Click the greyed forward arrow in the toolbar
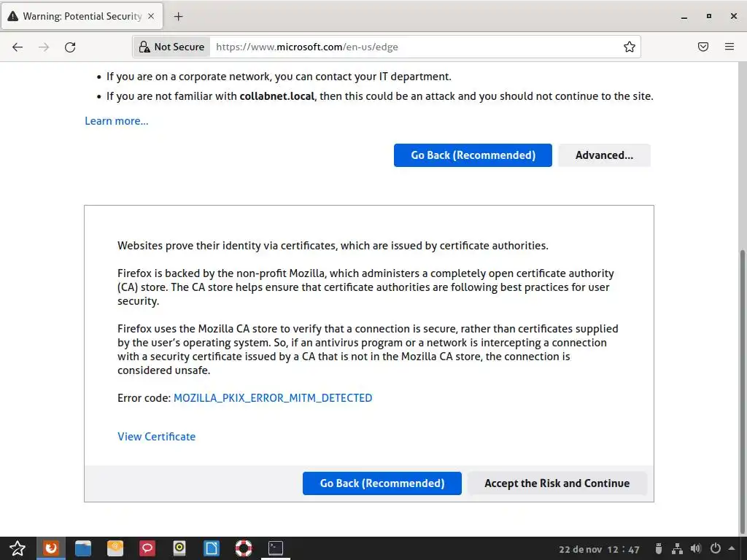Image resolution: width=747 pixels, height=560 pixels. pyautogui.click(x=44, y=47)
